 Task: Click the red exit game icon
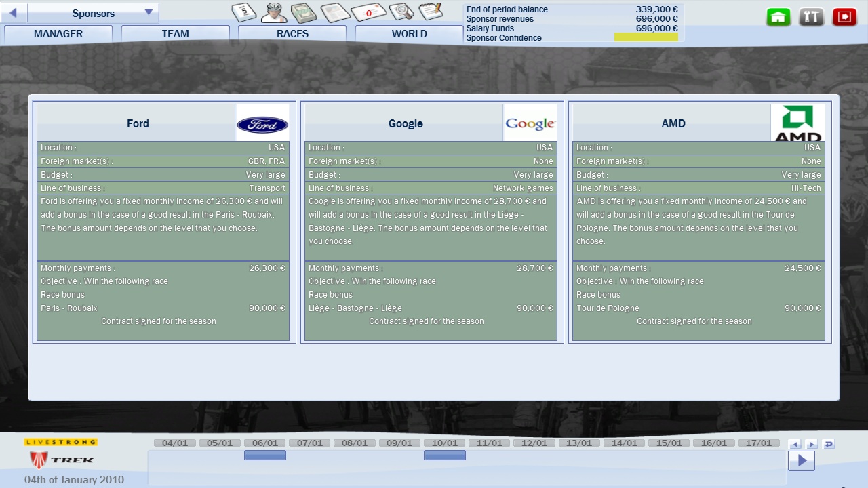[844, 18]
